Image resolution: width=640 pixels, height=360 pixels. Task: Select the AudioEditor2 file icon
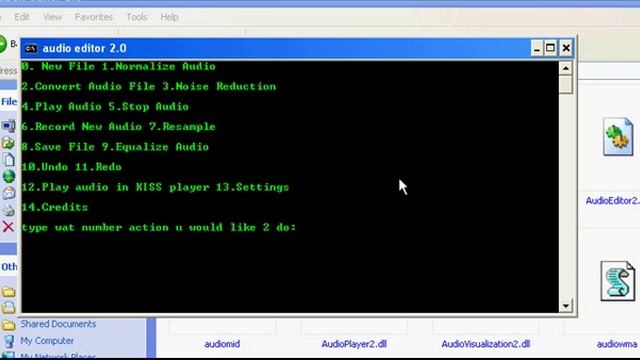point(618,137)
